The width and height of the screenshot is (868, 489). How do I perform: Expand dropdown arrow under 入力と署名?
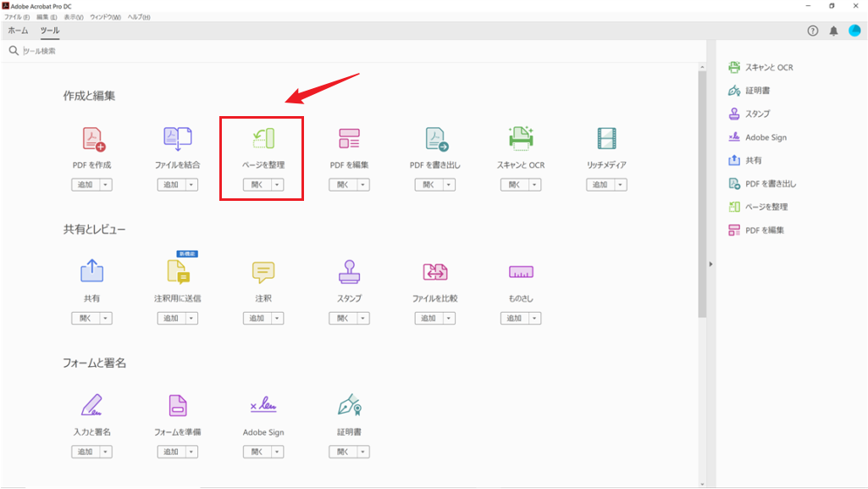[x=106, y=452]
